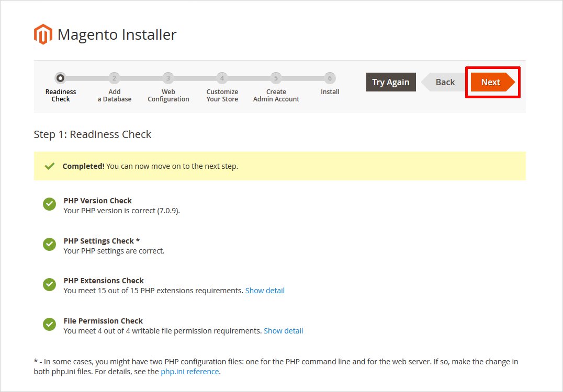Select the Readiness Check step 1 circle
Screen dimensions: 563x392
tap(60, 78)
